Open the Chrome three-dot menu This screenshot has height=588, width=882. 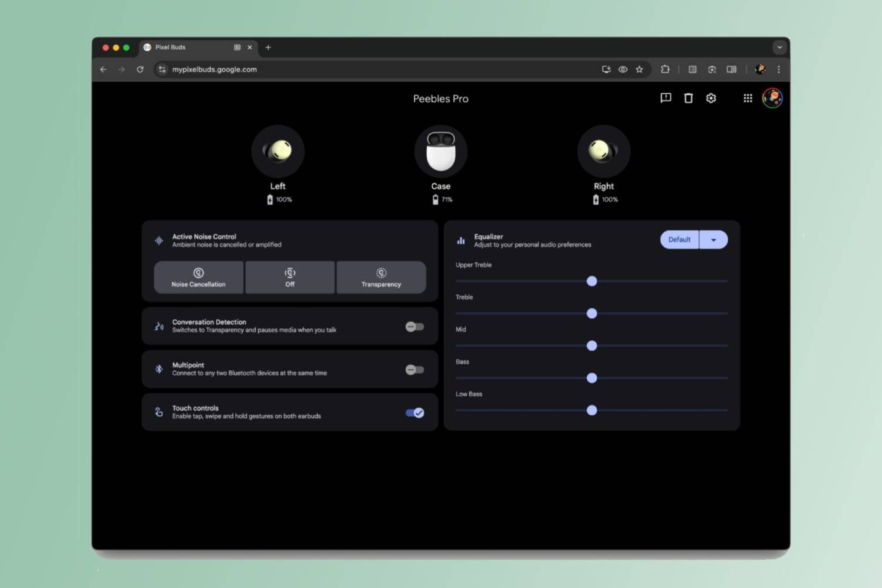pyautogui.click(x=779, y=69)
